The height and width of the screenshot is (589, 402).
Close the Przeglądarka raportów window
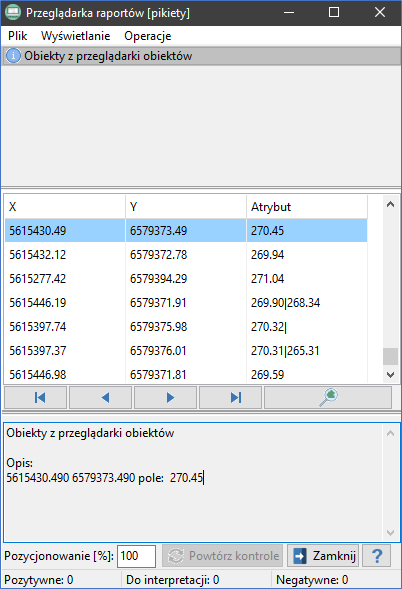380,13
